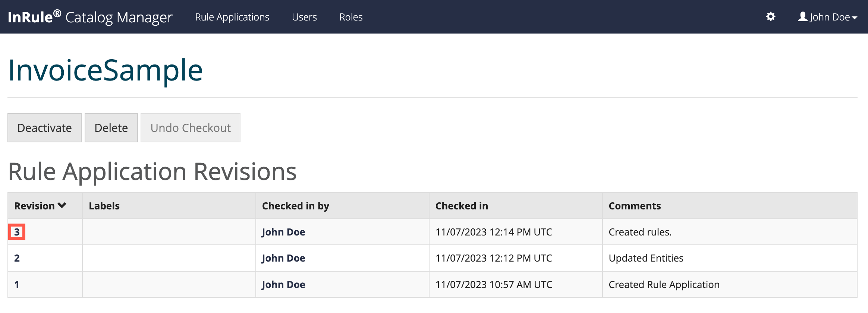Click the 'Created rules.' comment cell
The image size is (868, 313).
coord(640,232)
